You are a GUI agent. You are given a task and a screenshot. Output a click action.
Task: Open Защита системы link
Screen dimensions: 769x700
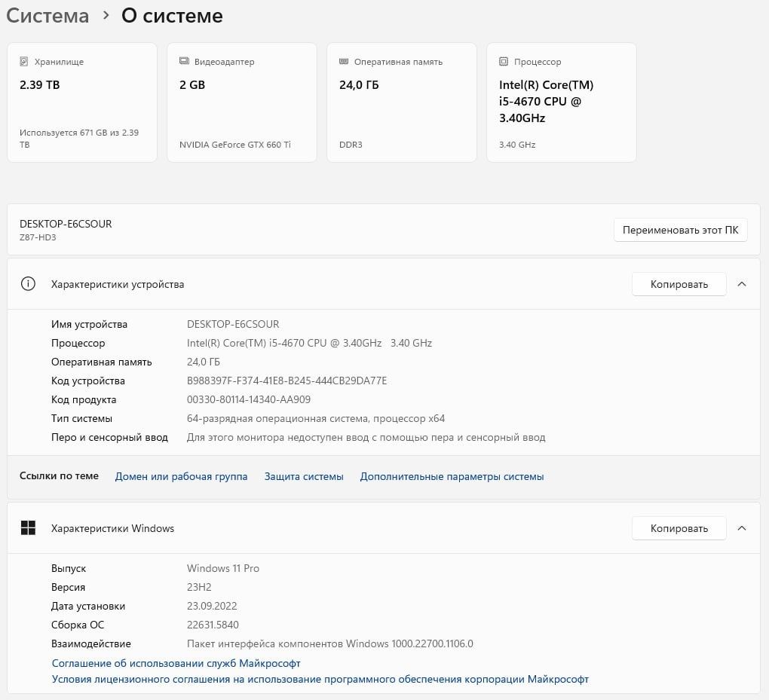[x=304, y=476]
